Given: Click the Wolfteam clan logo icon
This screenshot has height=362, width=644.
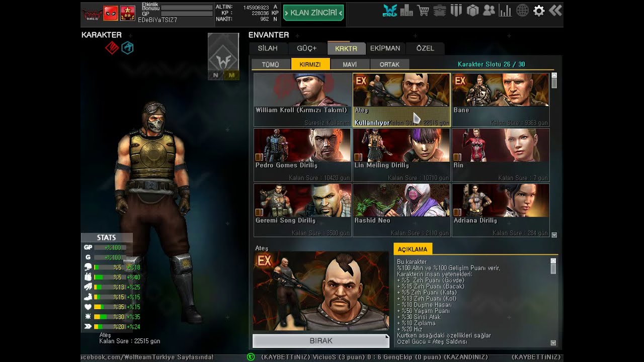Looking at the screenshot, I should coord(92,13).
